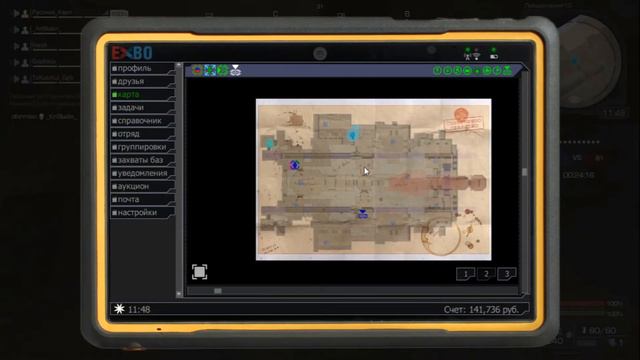Click the sun weather icon near the clock
Image resolution: width=640 pixels, height=360 pixels.
119,309
